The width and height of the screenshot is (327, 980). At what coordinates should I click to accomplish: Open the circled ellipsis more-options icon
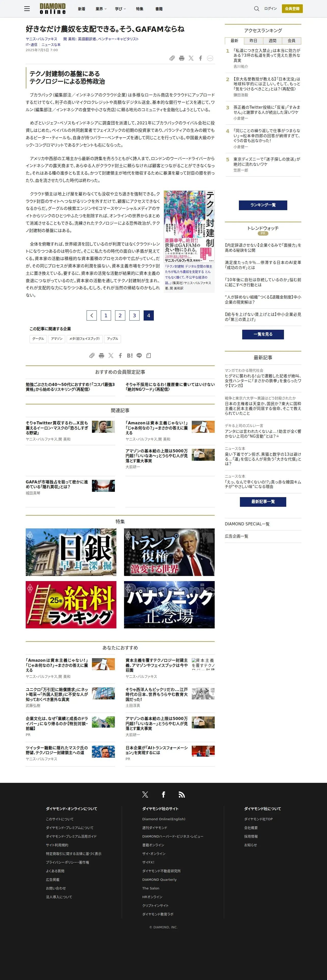210,58
